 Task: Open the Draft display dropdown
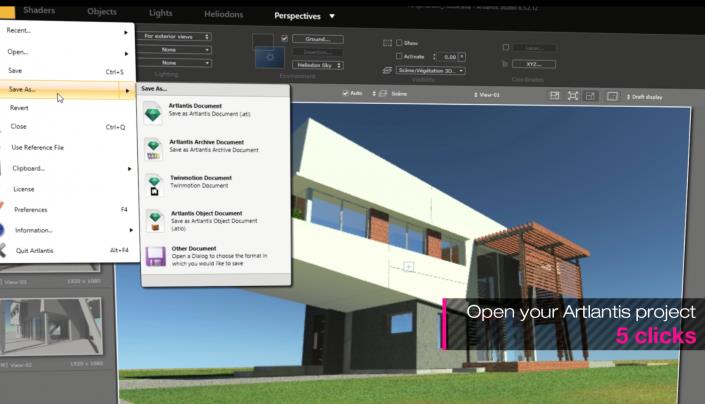(x=644, y=97)
